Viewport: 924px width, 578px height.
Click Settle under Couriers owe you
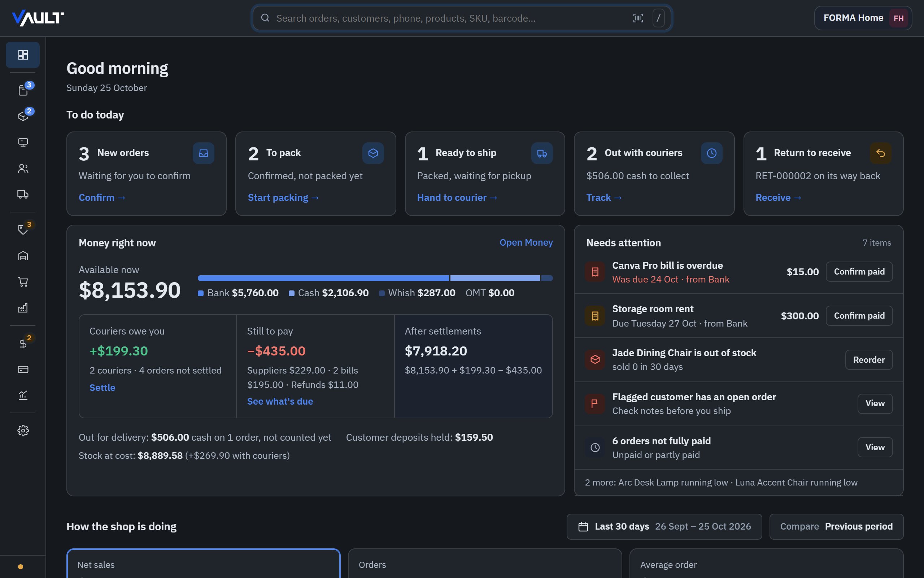[x=103, y=388]
